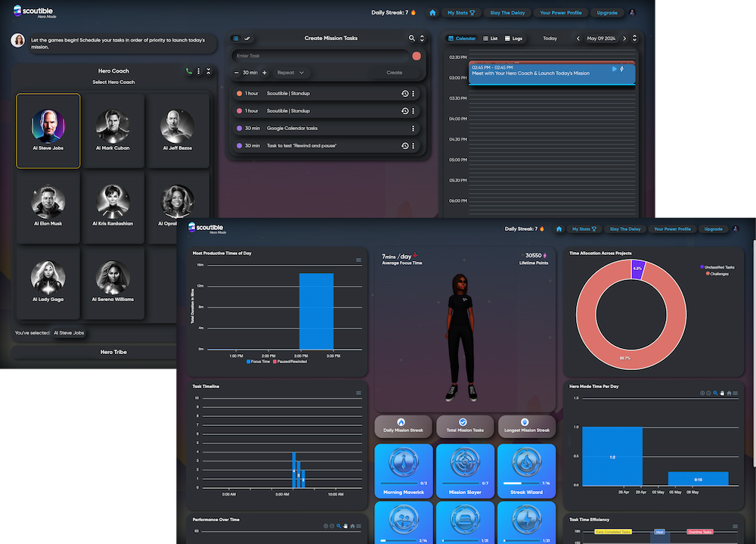
Task: Switch to the Logs tab
Action: pos(513,39)
